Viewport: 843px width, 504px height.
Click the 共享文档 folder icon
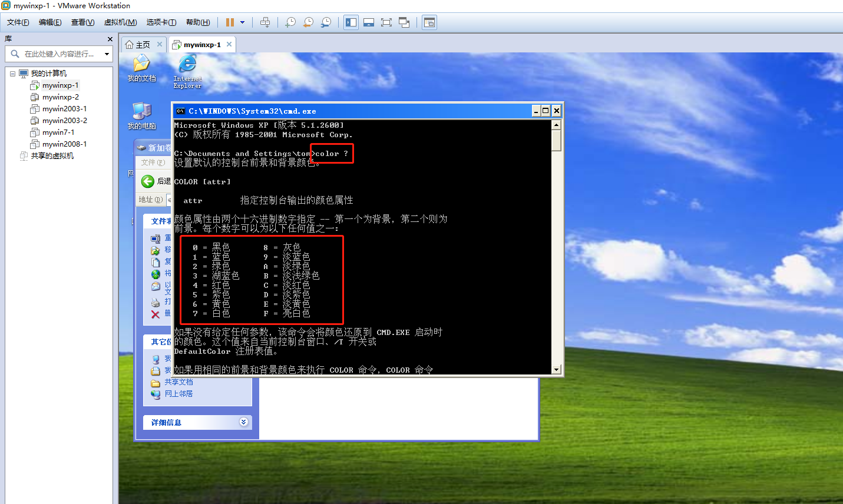(156, 383)
